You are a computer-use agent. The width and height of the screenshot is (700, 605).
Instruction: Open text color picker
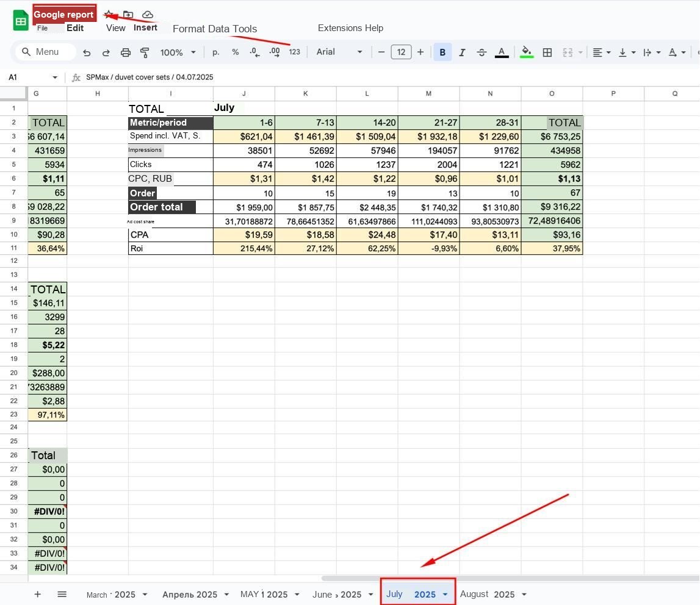point(502,52)
